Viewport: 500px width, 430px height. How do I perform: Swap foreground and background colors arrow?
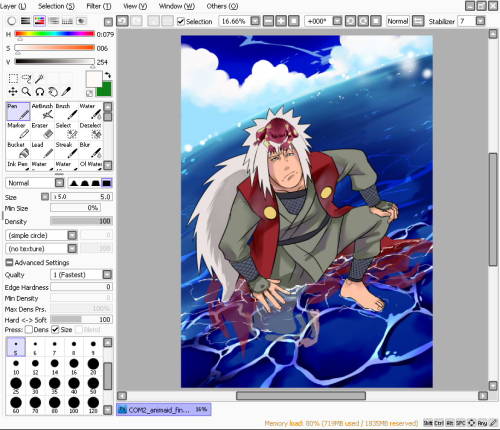(x=108, y=75)
